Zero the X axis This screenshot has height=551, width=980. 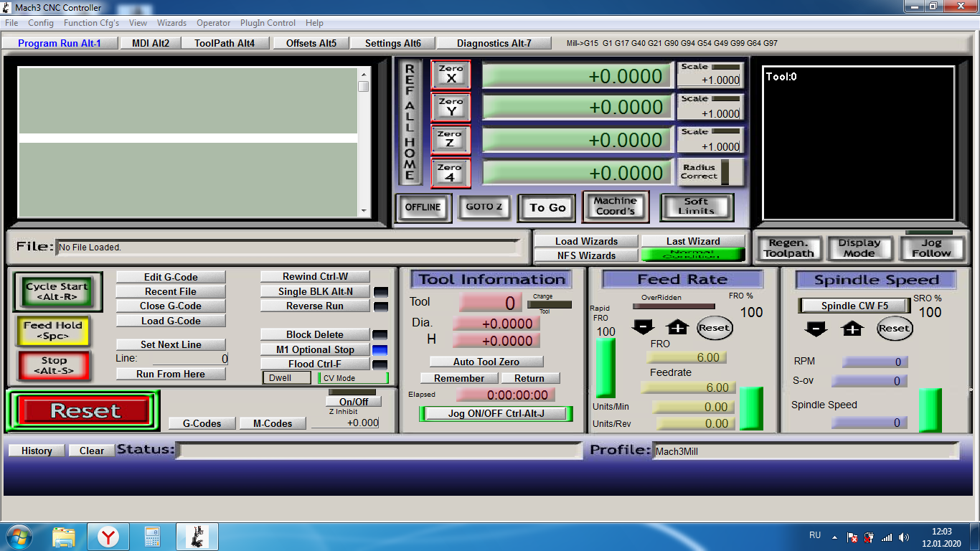point(451,75)
